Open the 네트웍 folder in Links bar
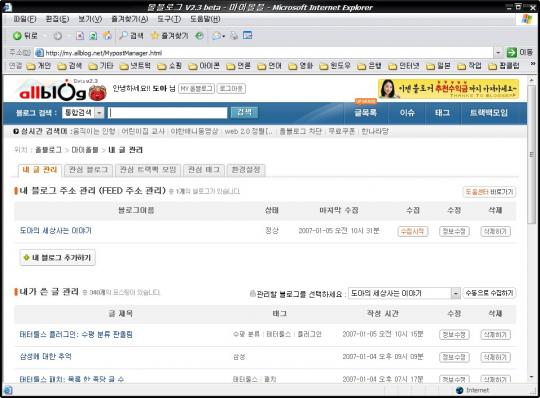 (135, 66)
